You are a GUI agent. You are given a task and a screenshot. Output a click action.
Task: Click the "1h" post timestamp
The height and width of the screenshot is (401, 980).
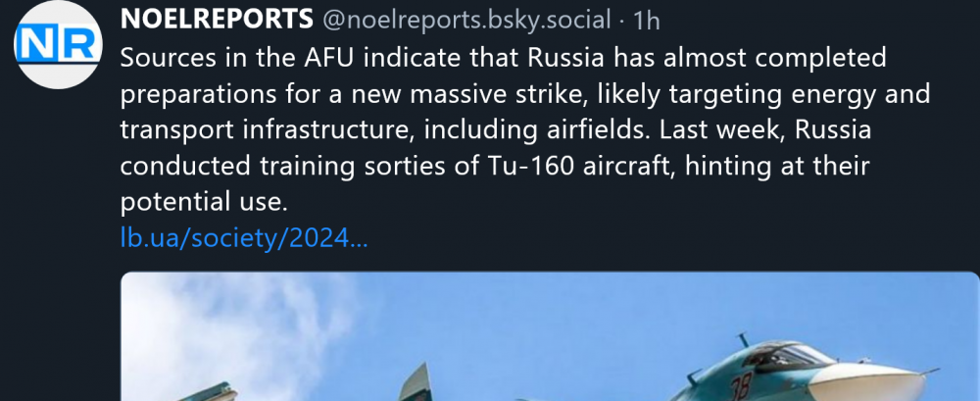tap(648, 18)
